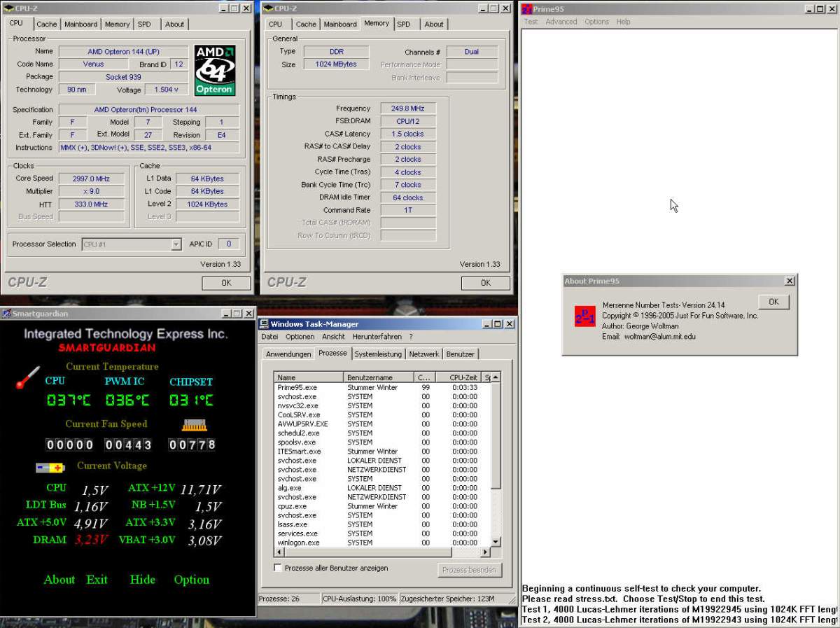Click the battery icon next to Current Voltage

coord(50,468)
